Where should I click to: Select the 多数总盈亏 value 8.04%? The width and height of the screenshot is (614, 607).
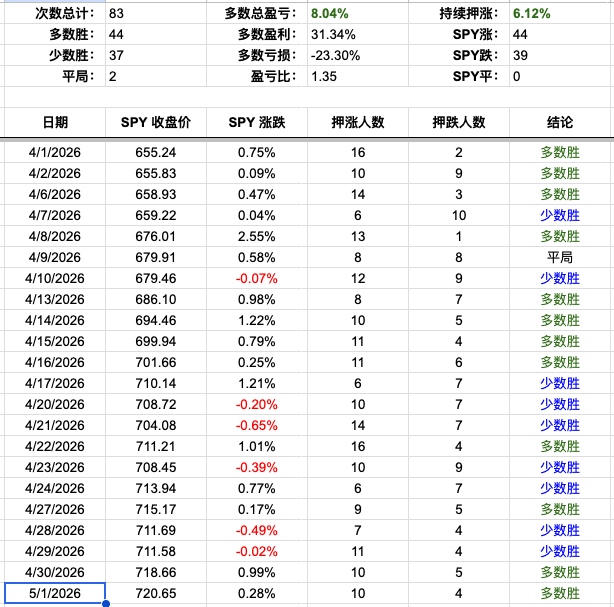[358, 13]
